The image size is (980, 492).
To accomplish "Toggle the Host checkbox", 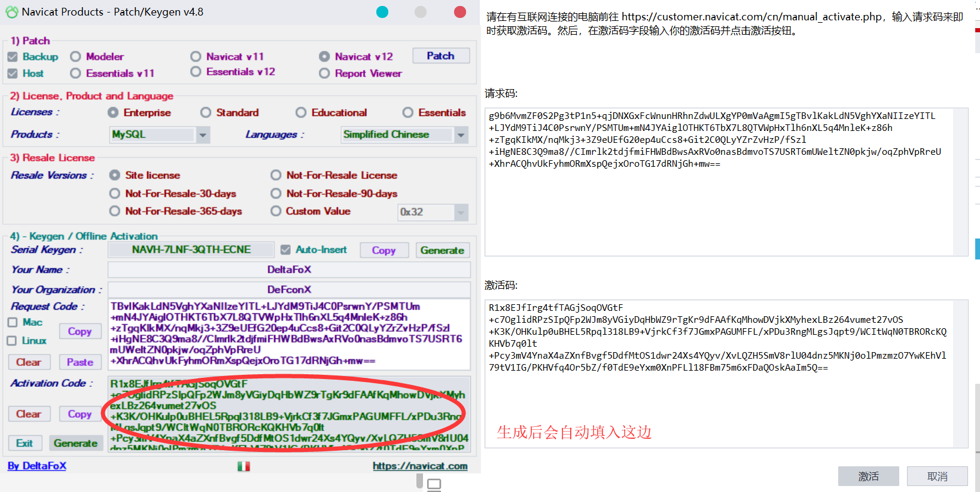I will point(13,74).
